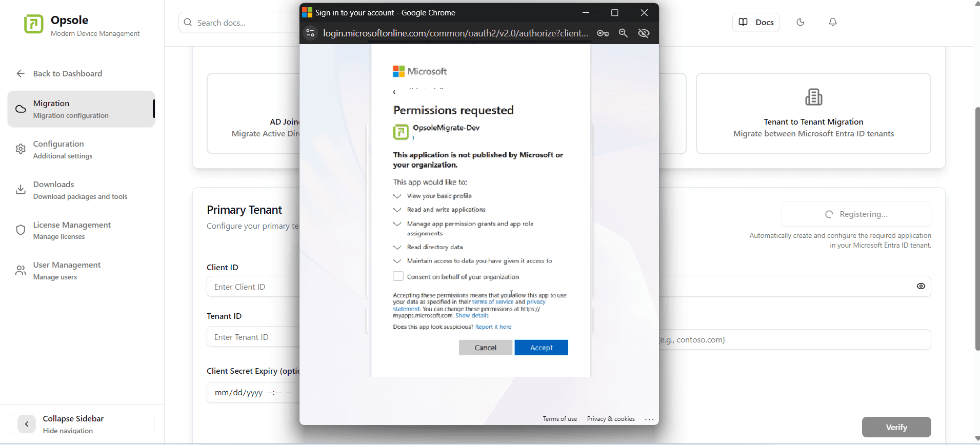Open the Docs book icon
This screenshot has width=980, height=445.
click(x=743, y=22)
